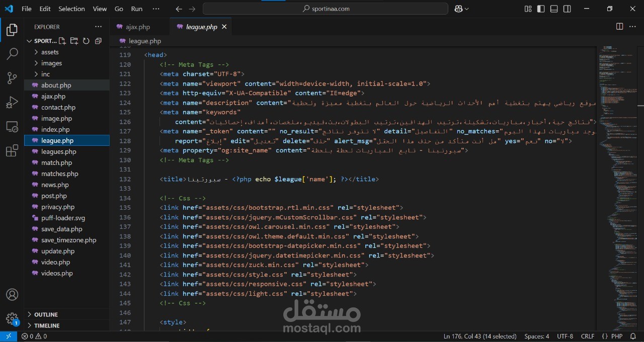Open the Search view icon
The image size is (644, 342).
coord(12,54)
